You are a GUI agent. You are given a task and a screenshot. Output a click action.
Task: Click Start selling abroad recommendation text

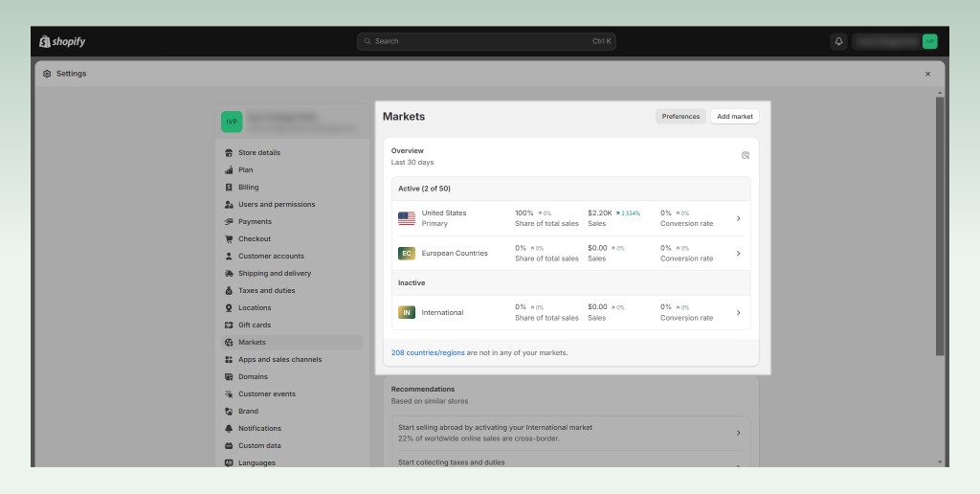pyautogui.click(x=495, y=428)
